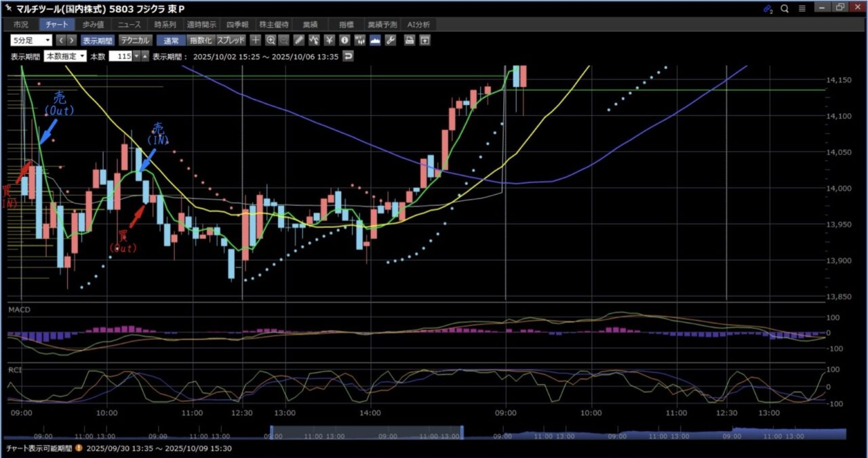Print the chart with printer icon
868x458 pixels.
pyautogui.click(x=410, y=40)
